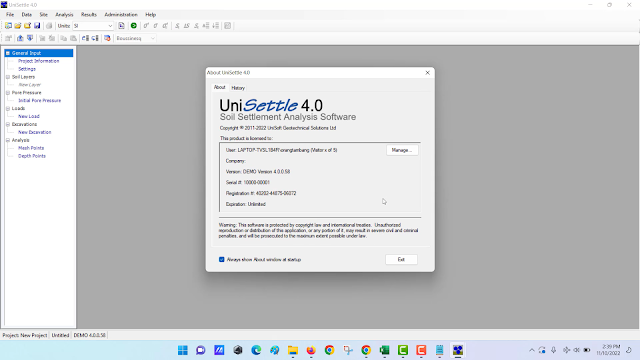Select New Excavation item

[x=35, y=132]
